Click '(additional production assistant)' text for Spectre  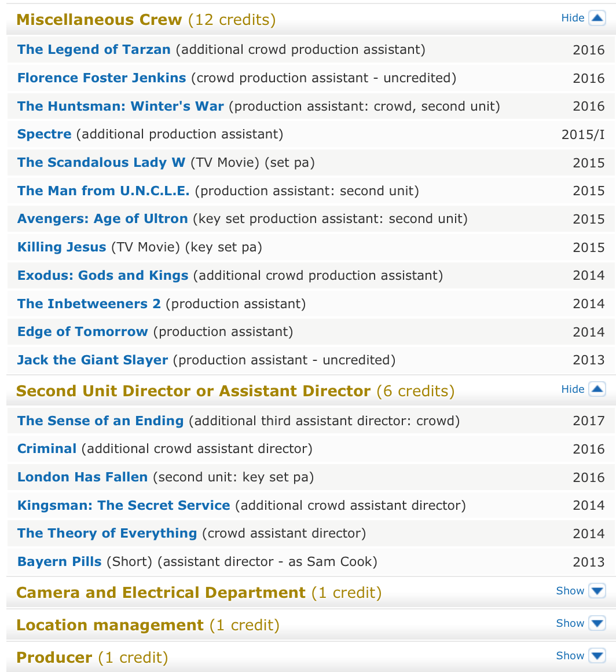click(180, 134)
